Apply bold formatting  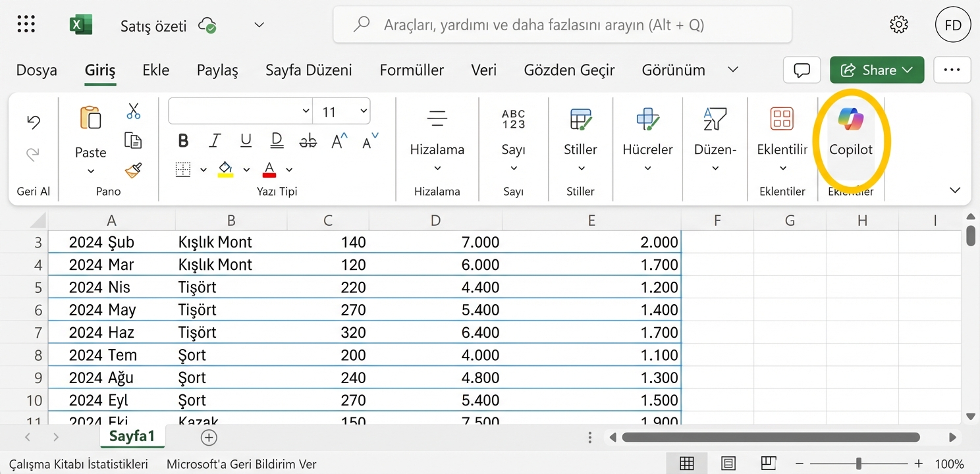point(182,140)
